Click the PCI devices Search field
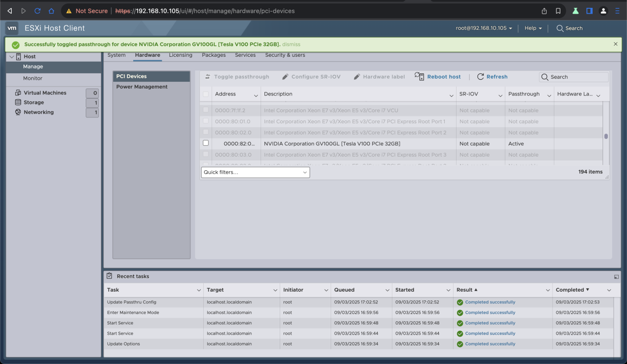The width and height of the screenshot is (627, 364). (x=574, y=77)
